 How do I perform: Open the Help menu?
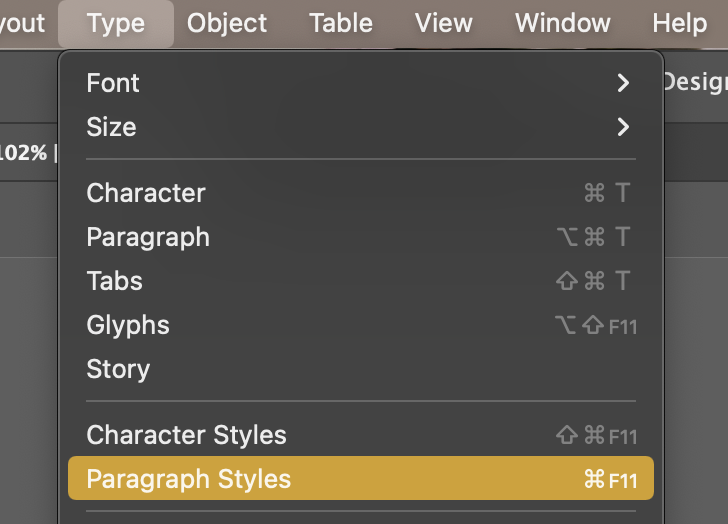tap(679, 23)
